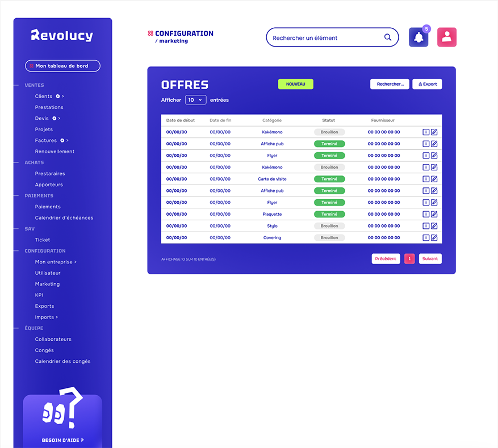The height and width of the screenshot is (448, 498).
Task: Click info icon for Plaquette row
Action: pyautogui.click(x=426, y=214)
